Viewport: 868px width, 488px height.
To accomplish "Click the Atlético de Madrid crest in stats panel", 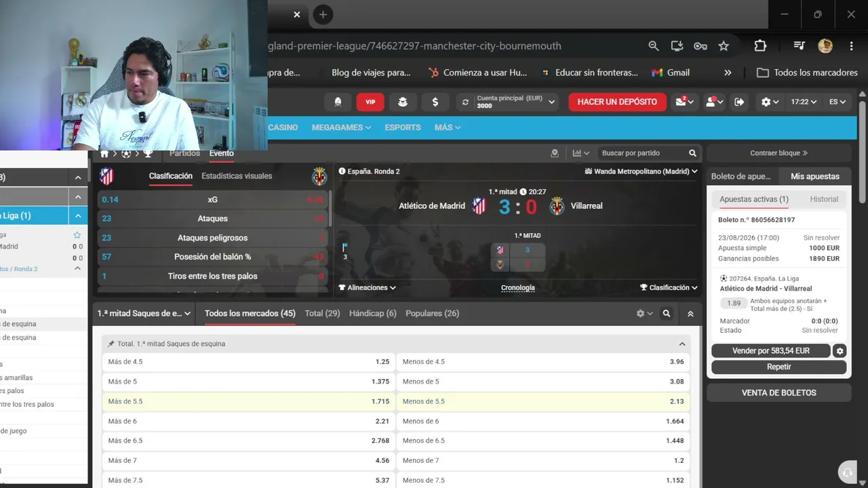I will point(106,176).
